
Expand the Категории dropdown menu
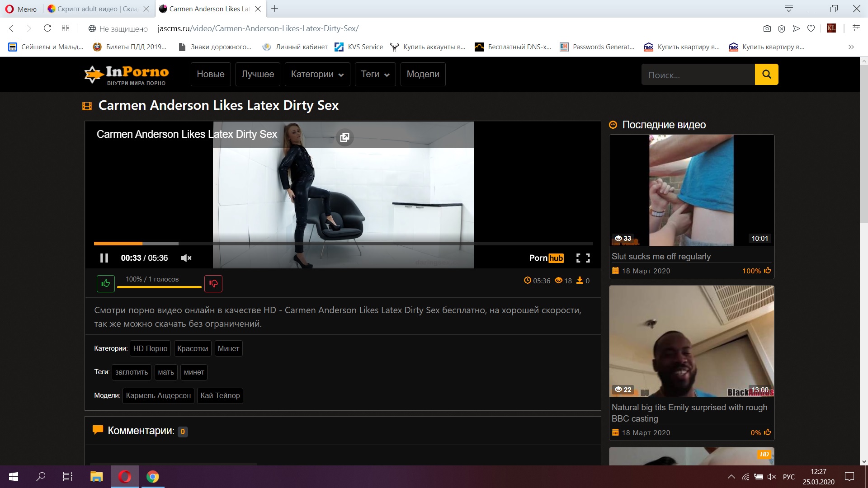(317, 74)
